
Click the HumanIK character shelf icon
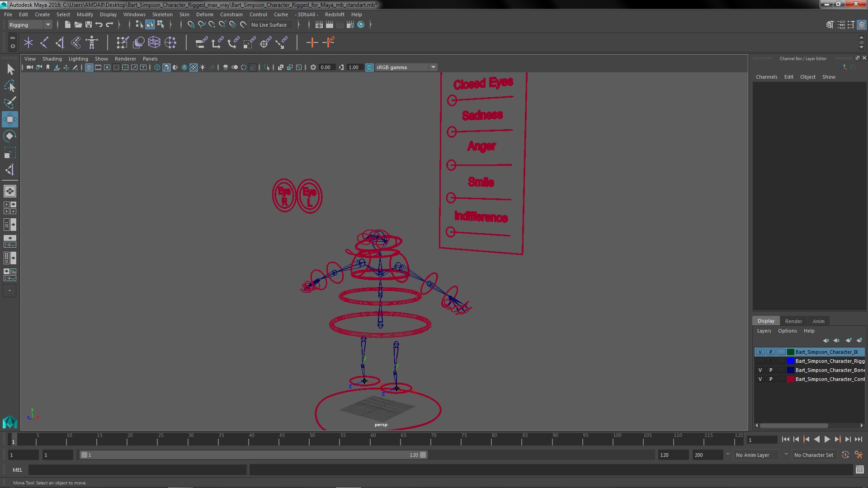pyautogui.click(x=92, y=42)
